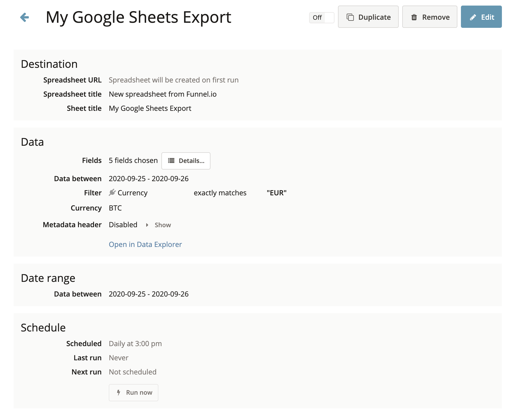Select 'New spreadsheet from Funnel.io' title value
This screenshot has height=420, width=510.
point(163,94)
